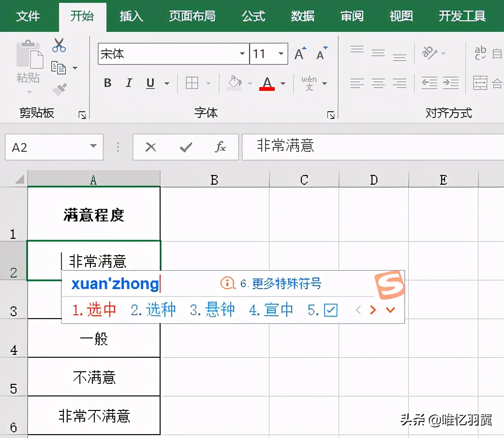Toggle bold formatting
The image size is (504, 438).
click(x=108, y=83)
